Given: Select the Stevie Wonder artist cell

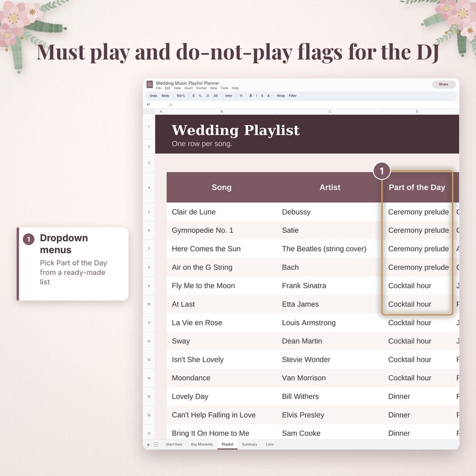Looking at the screenshot, I should click(x=330, y=360).
